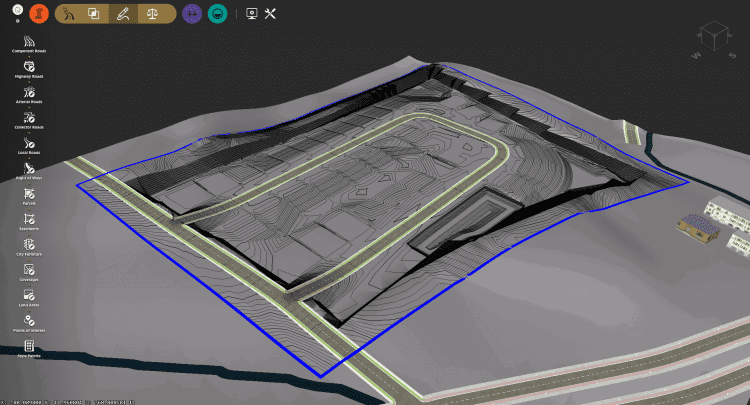Open the Style Palette
The width and height of the screenshot is (750, 405).
pyautogui.click(x=29, y=346)
